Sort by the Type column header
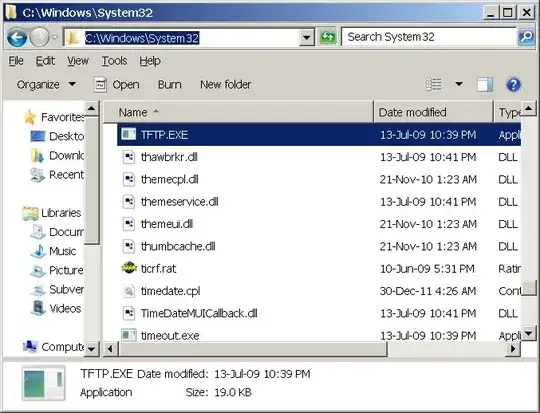This screenshot has height=413, width=540. (508, 112)
